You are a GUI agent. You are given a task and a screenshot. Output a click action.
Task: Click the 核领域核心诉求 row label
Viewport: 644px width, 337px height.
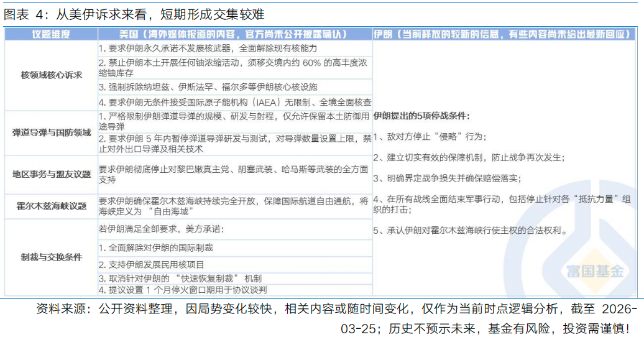pos(51,75)
